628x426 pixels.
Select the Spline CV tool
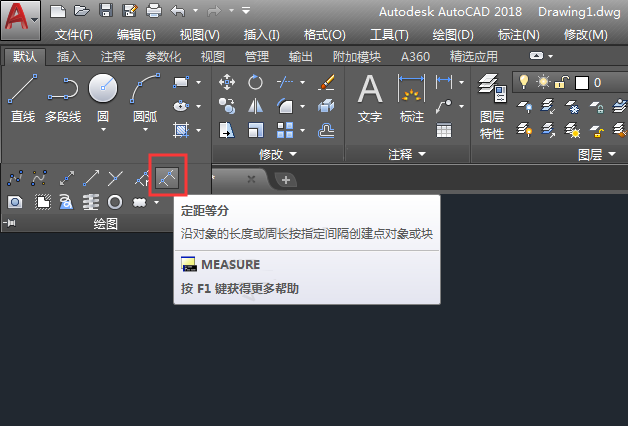(x=39, y=178)
